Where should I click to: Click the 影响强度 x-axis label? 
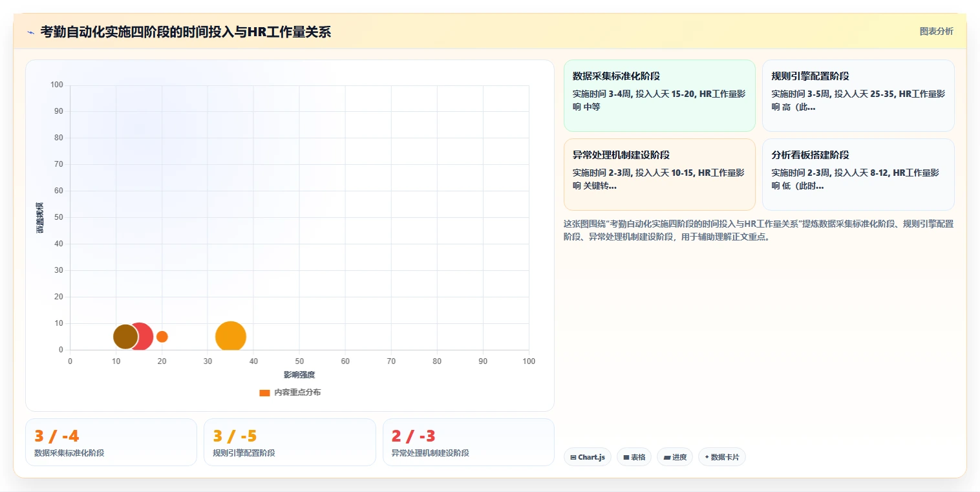299,375
